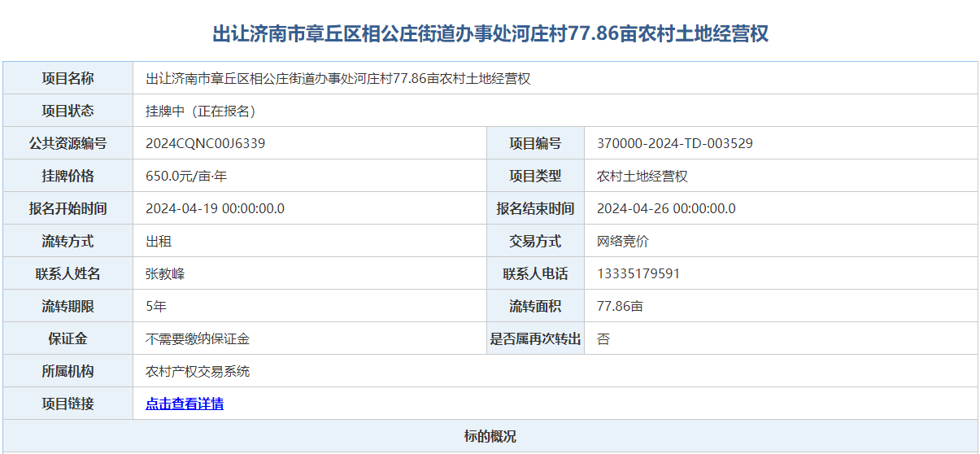Select transfer term value 5年
980x454 pixels.
point(156,307)
